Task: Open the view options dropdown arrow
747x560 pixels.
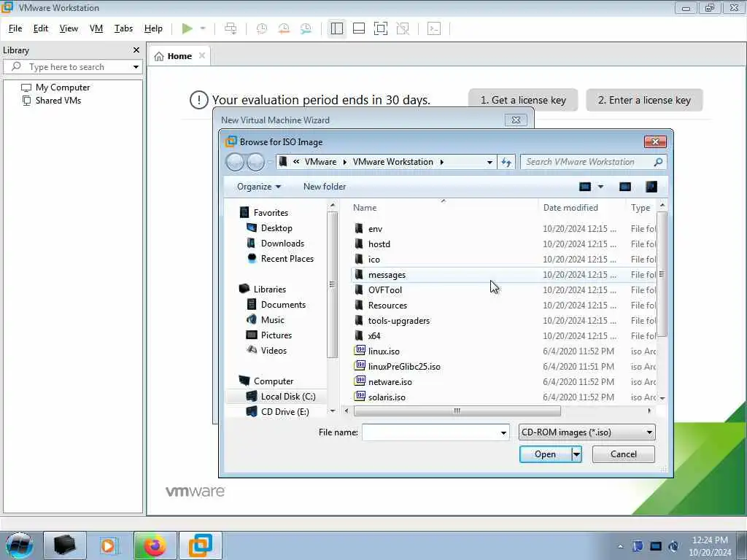Action: [x=600, y=187]
